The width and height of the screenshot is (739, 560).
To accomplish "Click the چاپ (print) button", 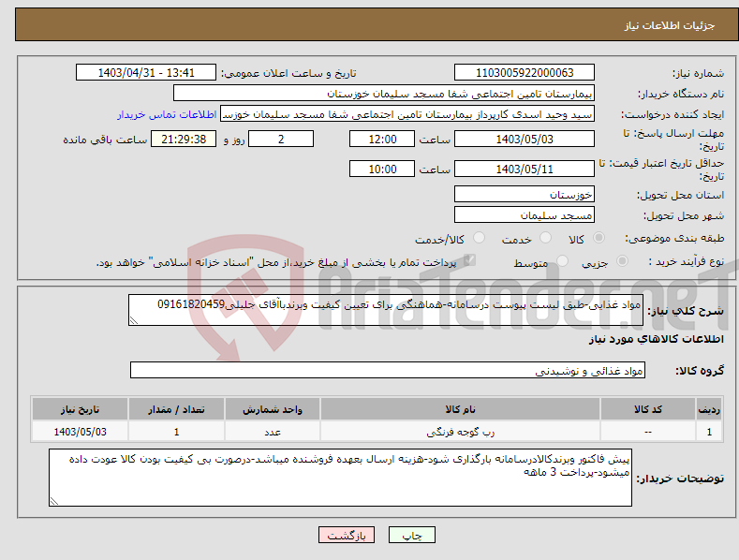I will pos(411,535).
